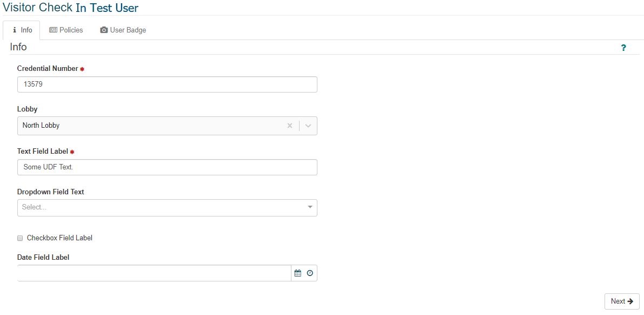Screen dimensions: 644x315
Task: Clear the North Lobby selection with X
Action: click(x=289, y=126)
